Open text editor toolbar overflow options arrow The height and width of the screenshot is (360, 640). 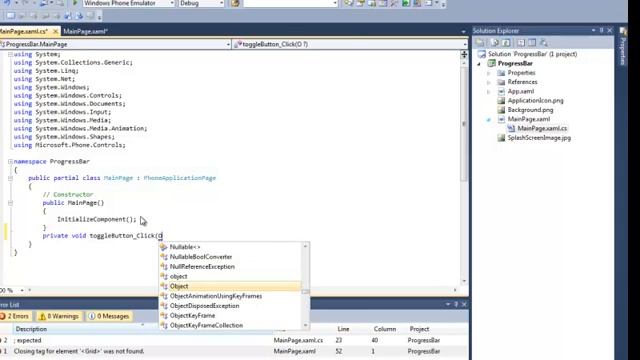tap(100, 17)
